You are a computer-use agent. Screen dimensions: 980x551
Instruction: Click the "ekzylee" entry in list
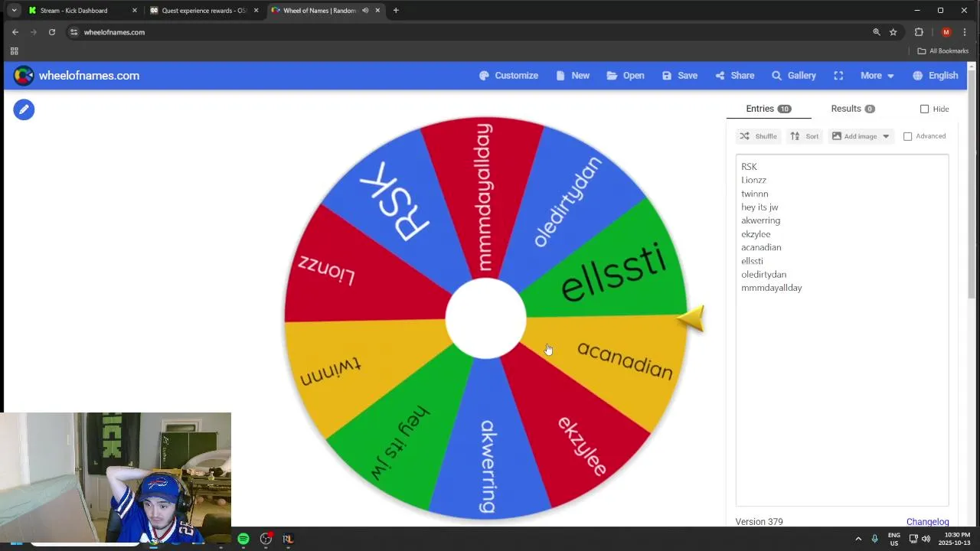756,234
